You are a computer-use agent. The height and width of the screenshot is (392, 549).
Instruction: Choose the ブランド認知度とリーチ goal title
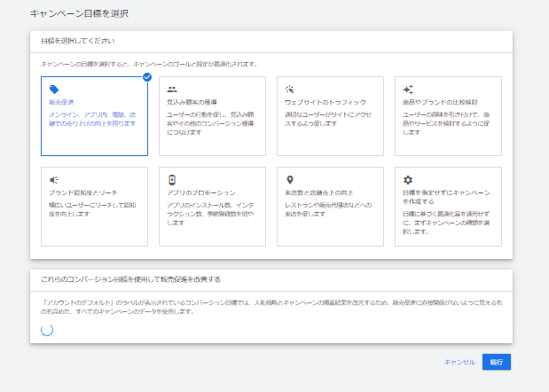click(83, 192)
